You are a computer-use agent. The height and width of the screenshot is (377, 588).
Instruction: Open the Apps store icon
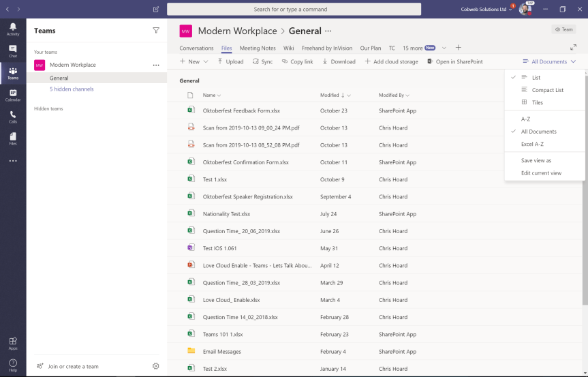[x=13, y=343]
